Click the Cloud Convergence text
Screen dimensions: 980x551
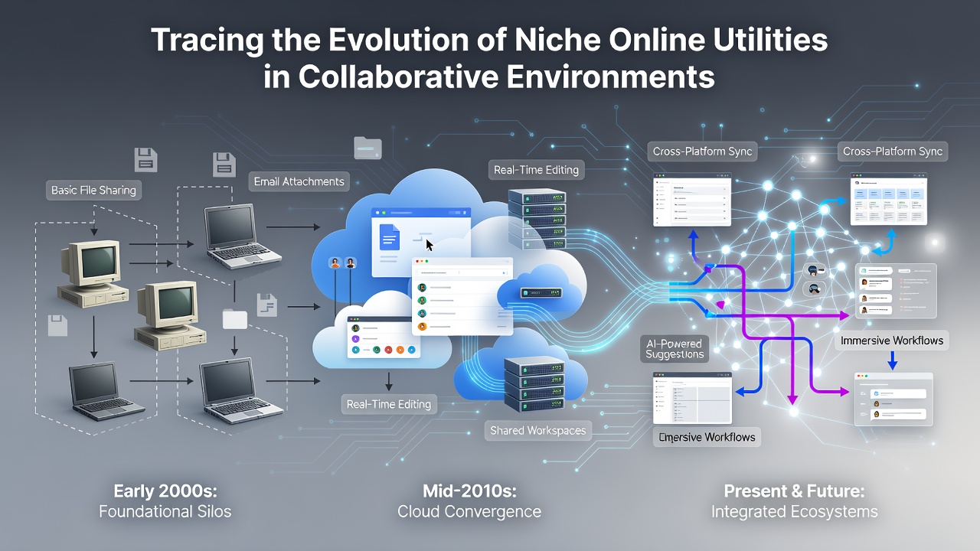pos(469,511)
